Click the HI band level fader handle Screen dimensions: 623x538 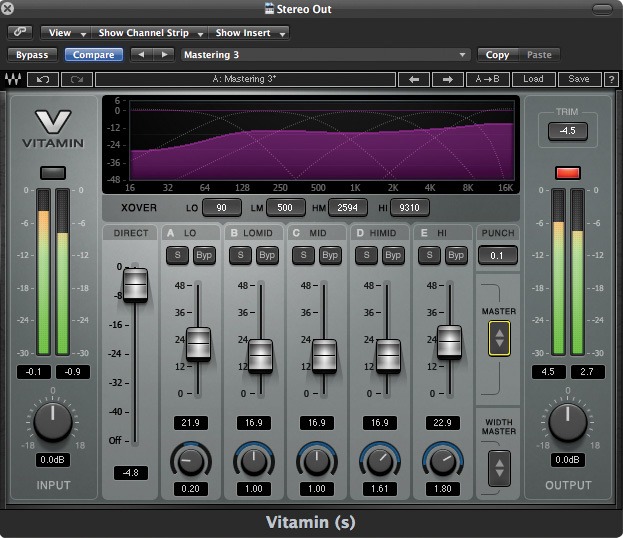(x=449, y=342)
